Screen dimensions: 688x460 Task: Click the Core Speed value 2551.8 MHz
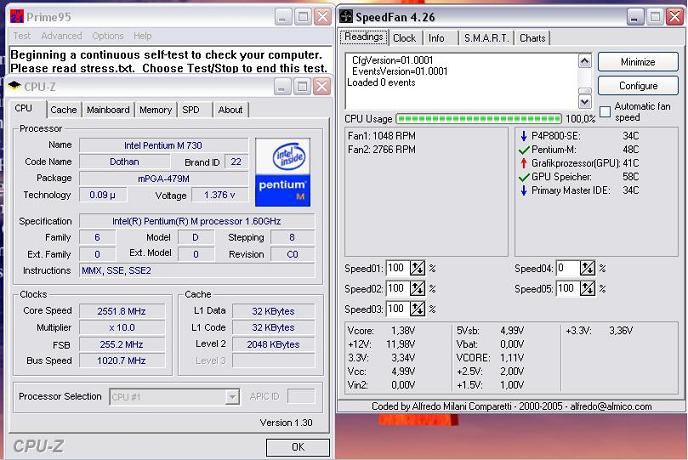(x=122, y=311)
